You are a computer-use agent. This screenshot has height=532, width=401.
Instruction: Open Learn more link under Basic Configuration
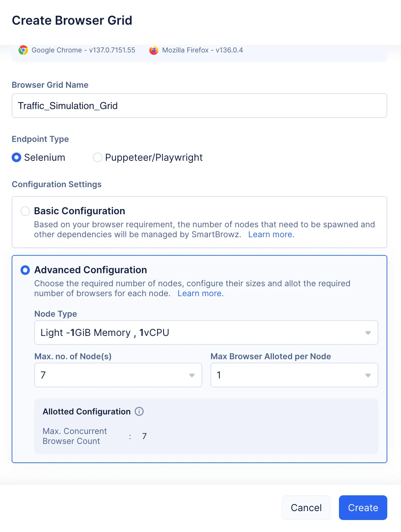click(271, 234)
